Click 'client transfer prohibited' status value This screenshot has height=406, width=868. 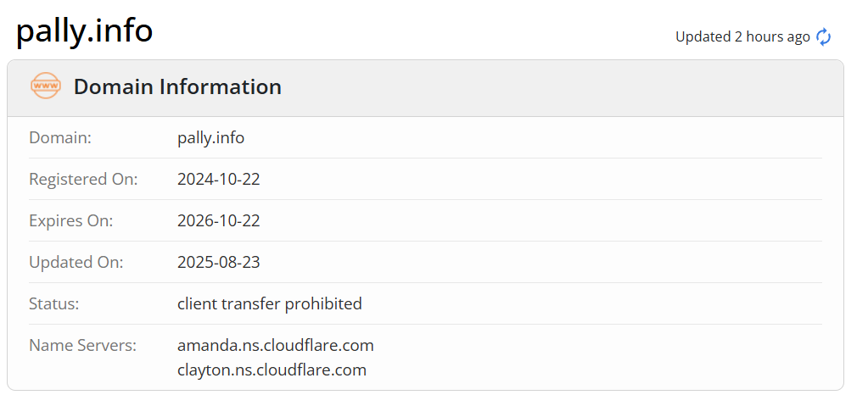[269, 303]
